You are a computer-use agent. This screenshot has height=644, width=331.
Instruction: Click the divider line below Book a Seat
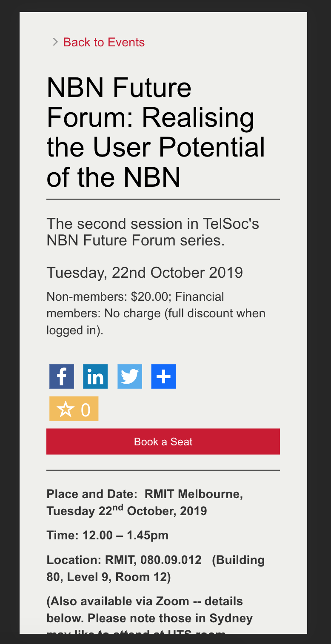point(163,470)
